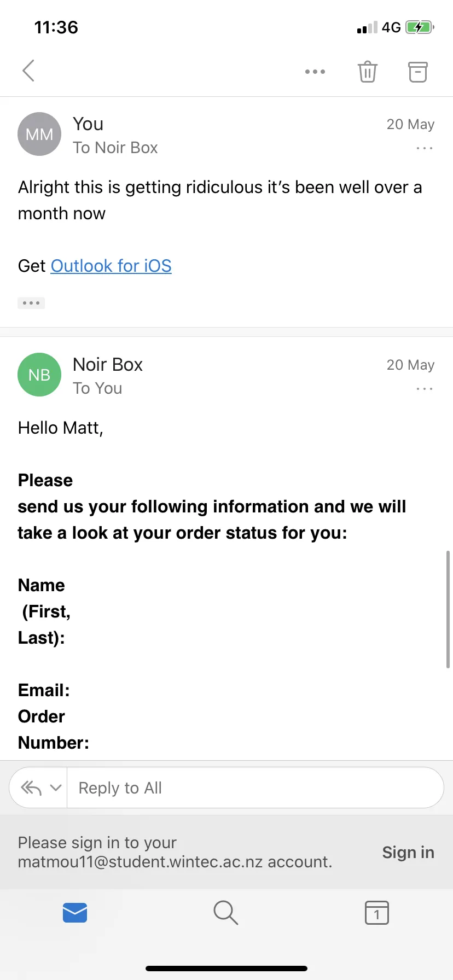Open message options for Noir Box email

tap(425, 389)
